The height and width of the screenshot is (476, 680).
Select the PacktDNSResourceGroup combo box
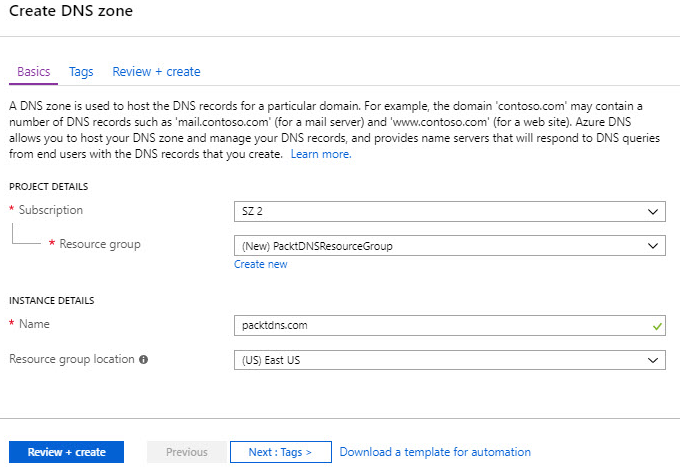(x=450, y=246)
